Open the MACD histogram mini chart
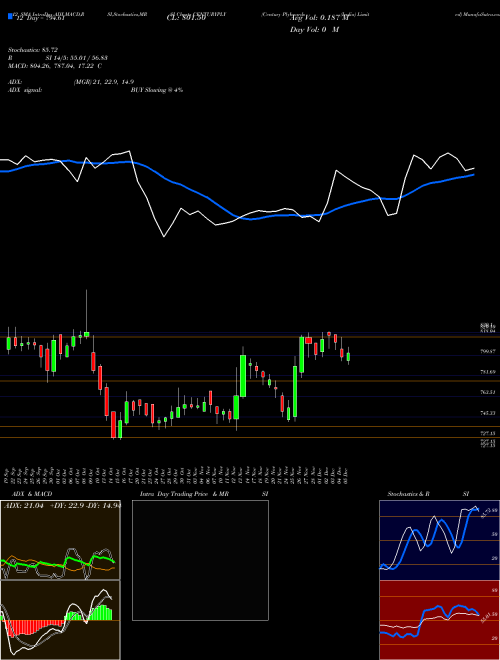 (x=60, y=620)
